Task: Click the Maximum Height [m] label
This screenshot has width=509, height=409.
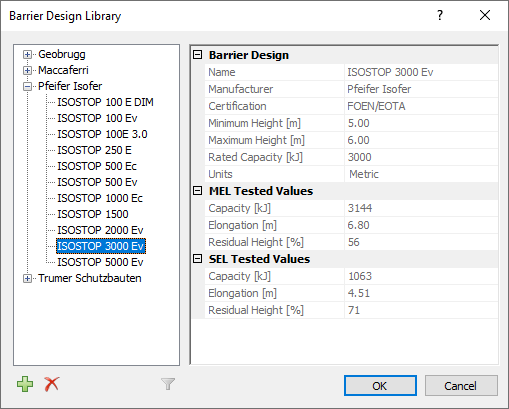Action: point(257,140)
